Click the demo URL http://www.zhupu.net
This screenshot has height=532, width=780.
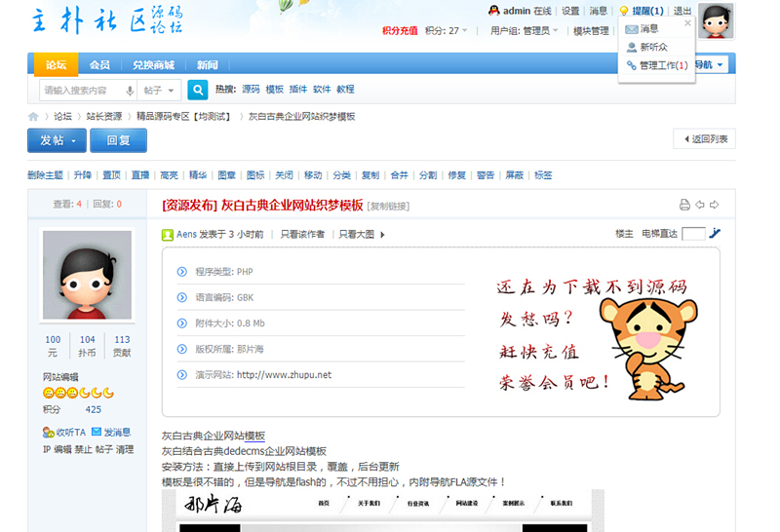[x=284, y=375]
